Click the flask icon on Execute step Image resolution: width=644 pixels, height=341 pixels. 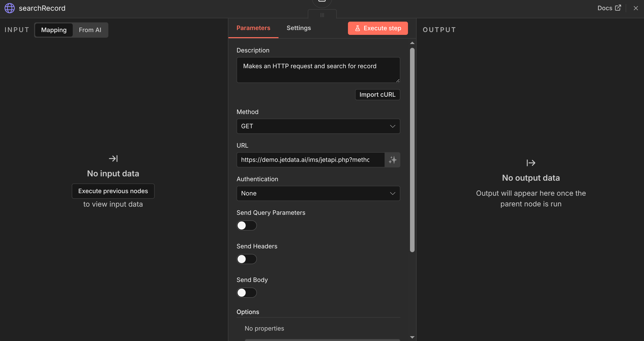357,28
